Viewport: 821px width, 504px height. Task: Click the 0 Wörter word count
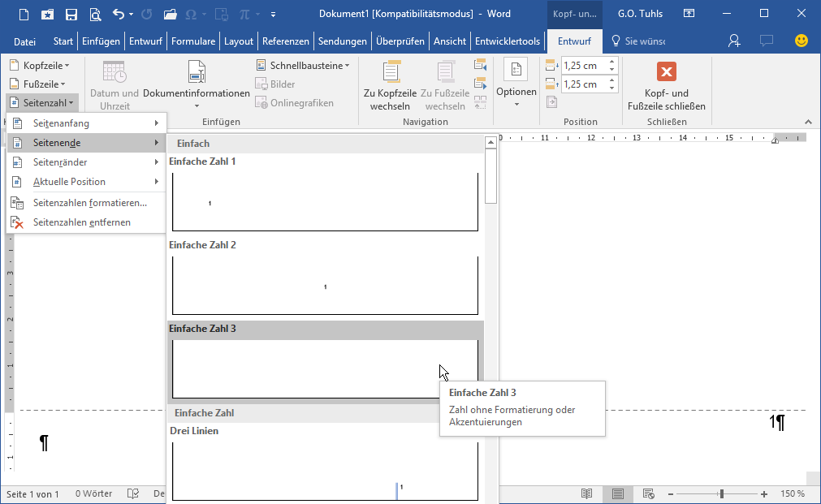pyautogui.click(x=93, y=493)
